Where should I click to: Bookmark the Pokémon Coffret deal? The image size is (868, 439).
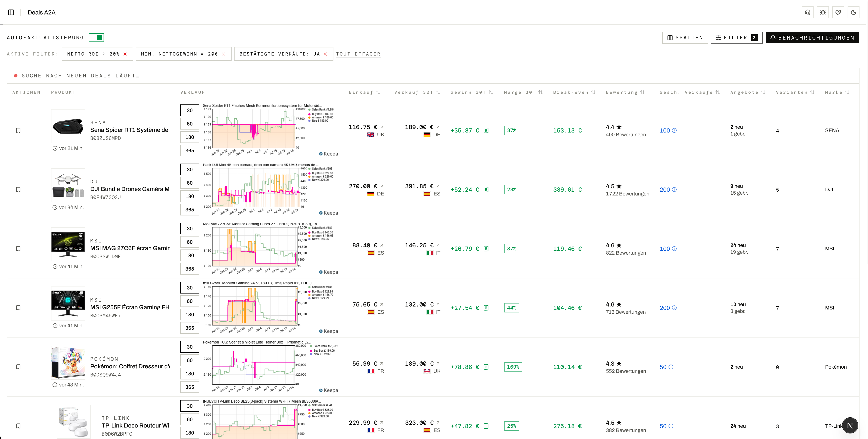point(18,367)
